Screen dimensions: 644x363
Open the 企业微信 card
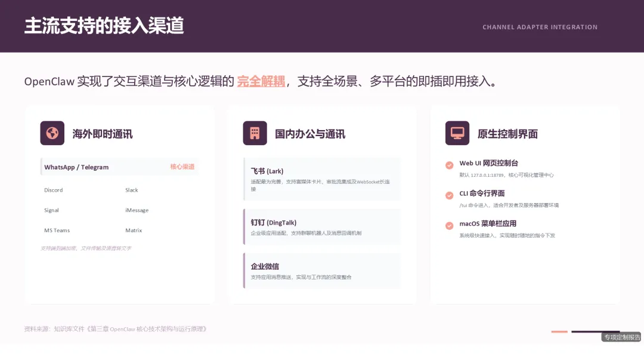coord(323,271)
